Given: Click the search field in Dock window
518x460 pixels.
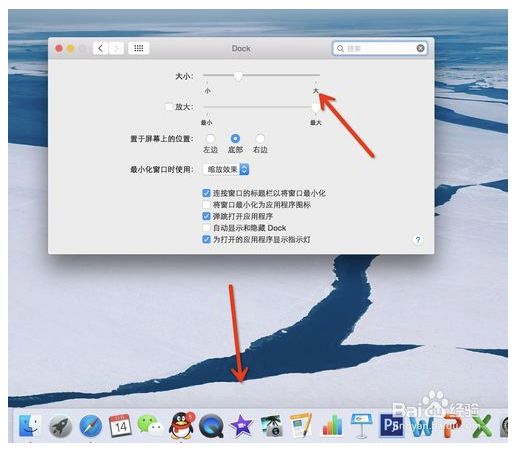Looking at the screenshot, I should pyautogui.click(x=380, y=48).
